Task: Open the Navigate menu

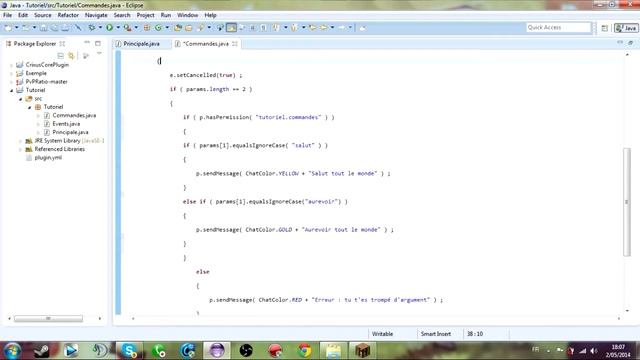Action: click(x=96, y=15)
